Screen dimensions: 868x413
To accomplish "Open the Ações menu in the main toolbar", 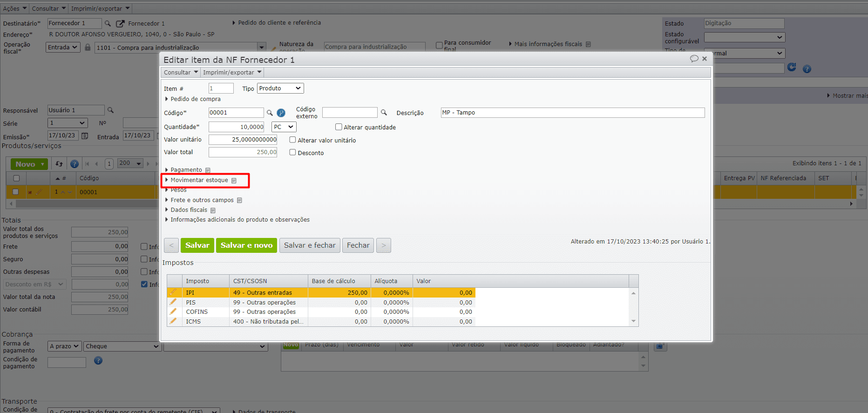I will [14, 8].
